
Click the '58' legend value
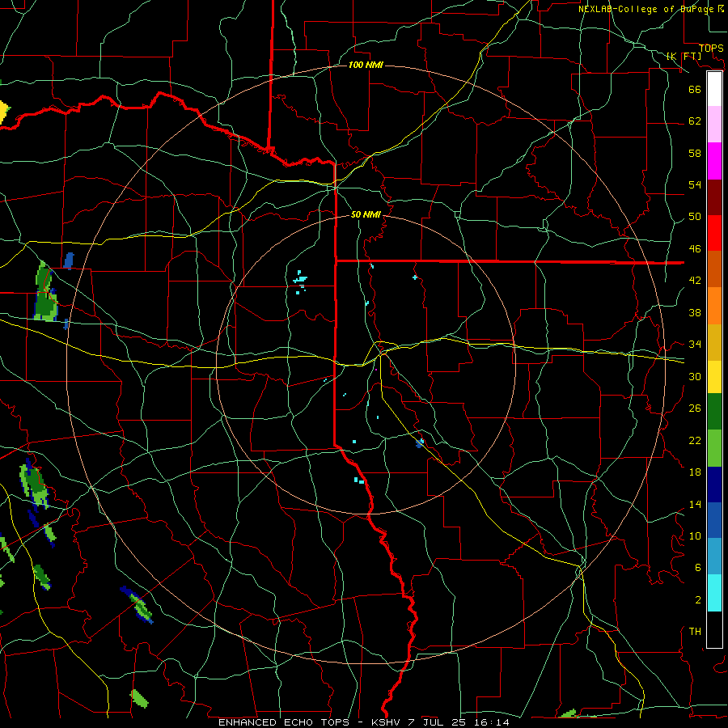pos(695,153)
